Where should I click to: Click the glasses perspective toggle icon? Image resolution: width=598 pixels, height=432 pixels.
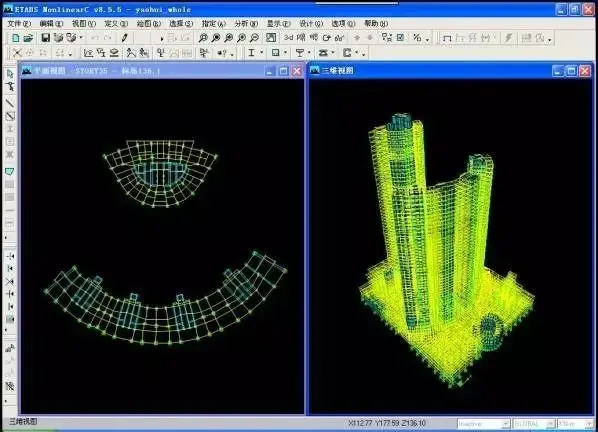(x=339, y=37)
